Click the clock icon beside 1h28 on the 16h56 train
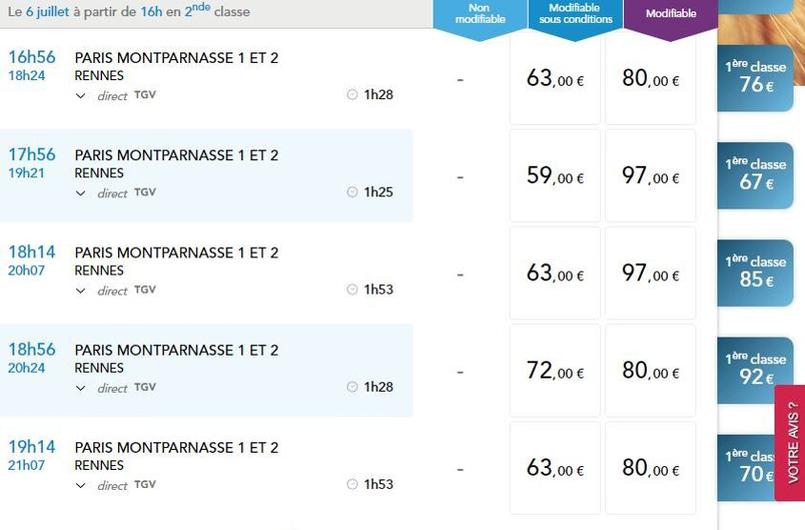The image size is (805, 530). click(x=352, y=95)
